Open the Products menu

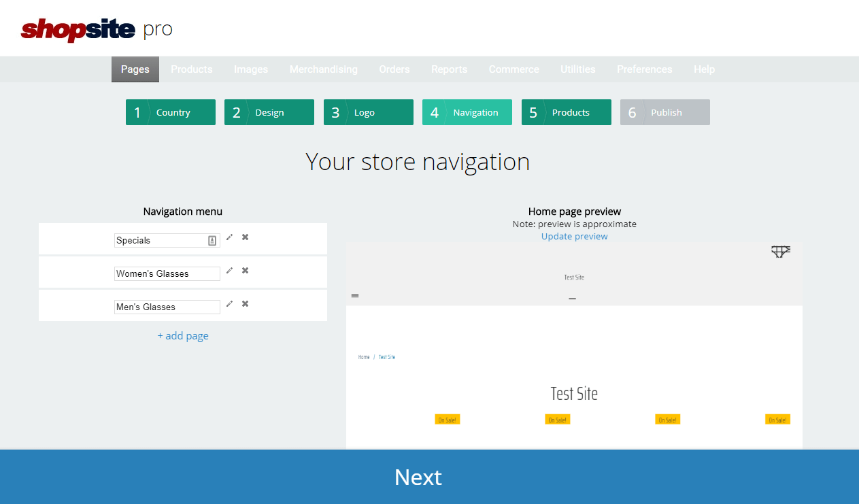coord(191,69)
